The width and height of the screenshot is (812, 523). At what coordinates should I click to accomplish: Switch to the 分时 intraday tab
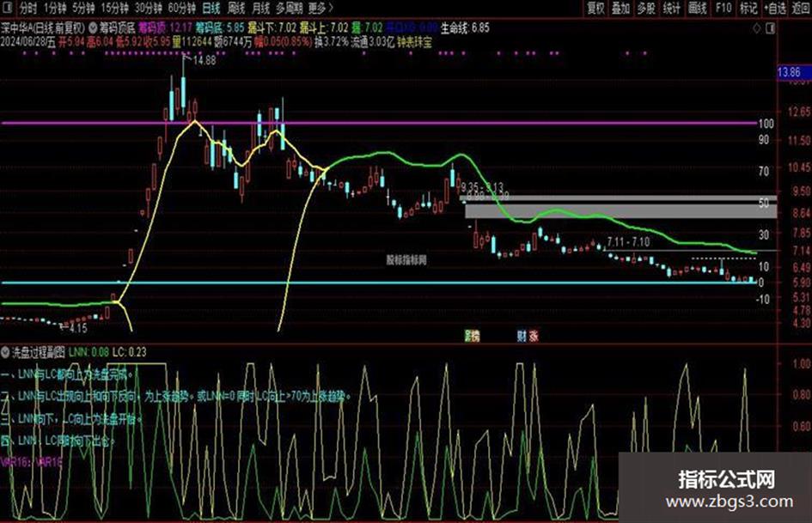(x=28, y=8)
